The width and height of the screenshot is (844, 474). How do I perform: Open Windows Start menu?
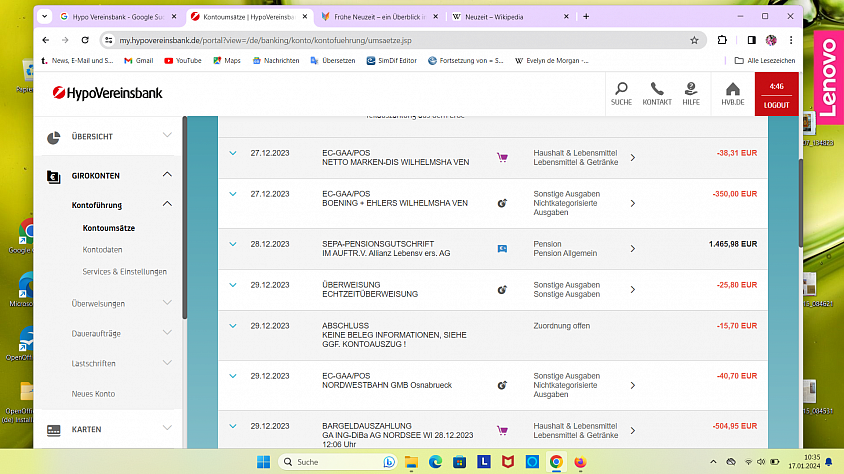point(263,462)
